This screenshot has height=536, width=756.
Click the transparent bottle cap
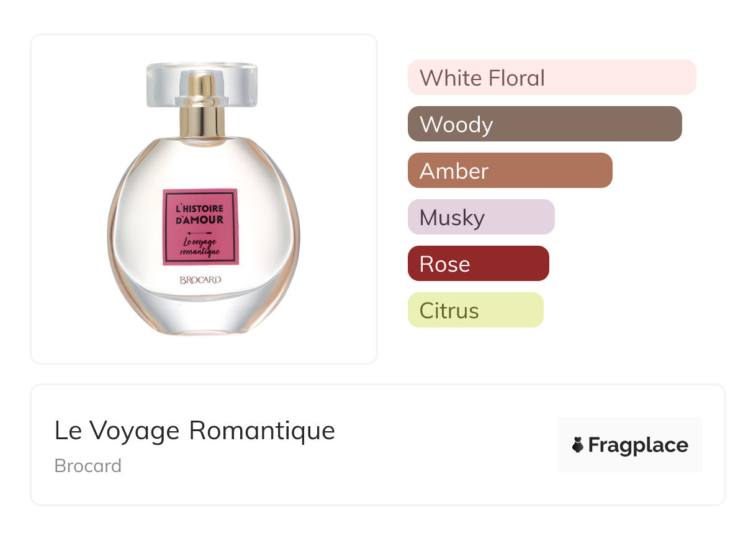202,84
